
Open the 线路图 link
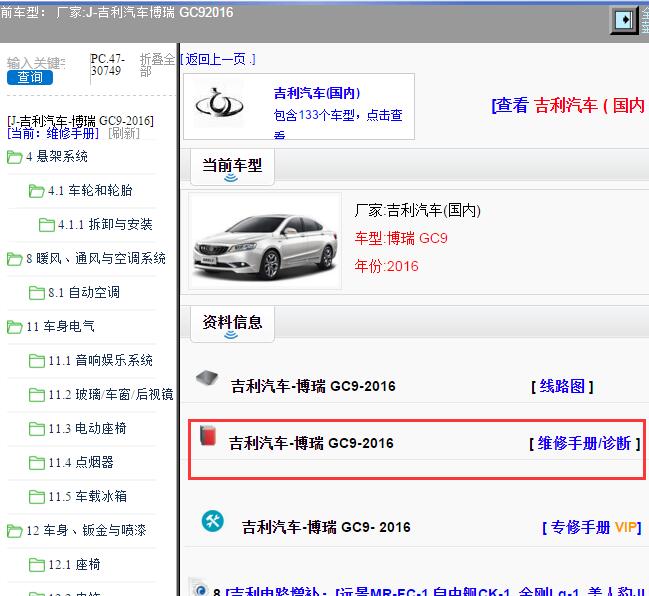562,387
